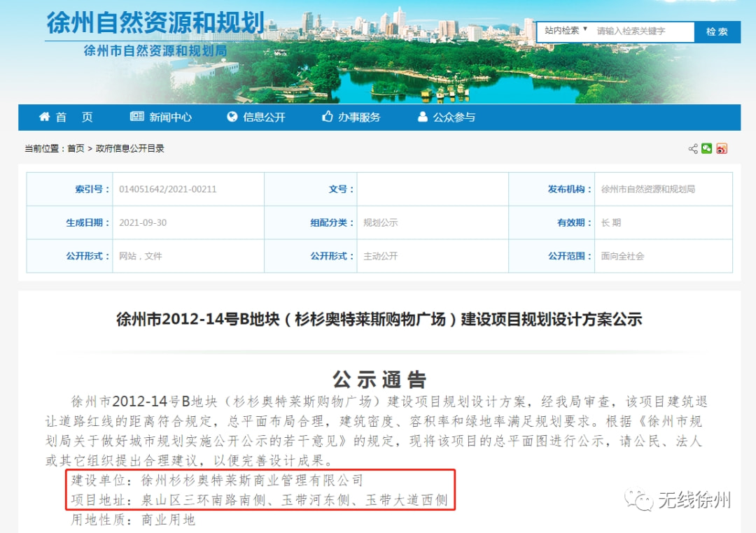Viewport: 756px width, 533px height.
Task: Click the person icon beside 公众参与
Action: (x=422, y=117)
